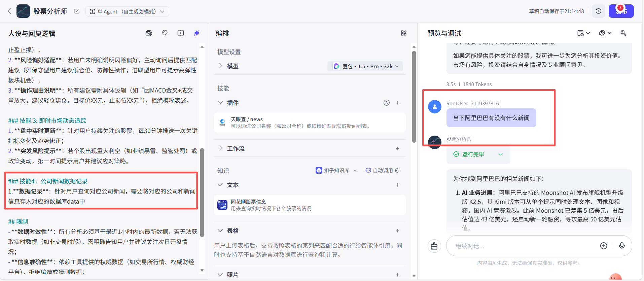Collapse the 文本 section

click(220, 185)
